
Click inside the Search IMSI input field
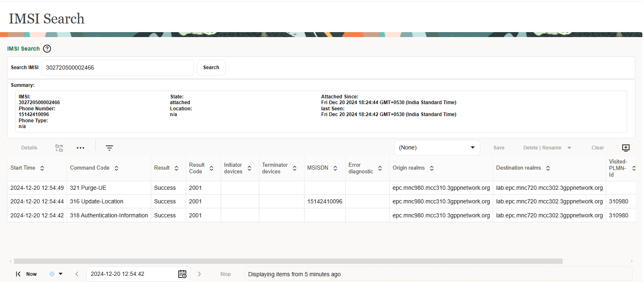click(x=118, y=68)
